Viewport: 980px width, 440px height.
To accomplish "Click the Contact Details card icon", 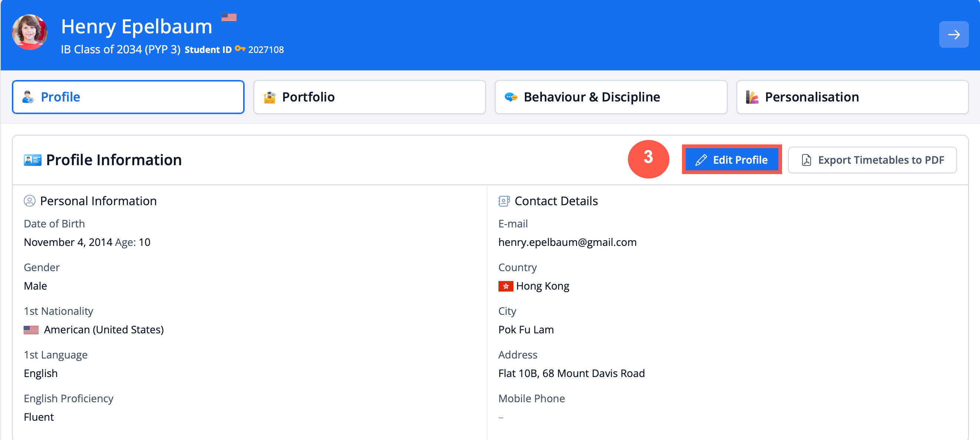I will click(x=504, y=201).
